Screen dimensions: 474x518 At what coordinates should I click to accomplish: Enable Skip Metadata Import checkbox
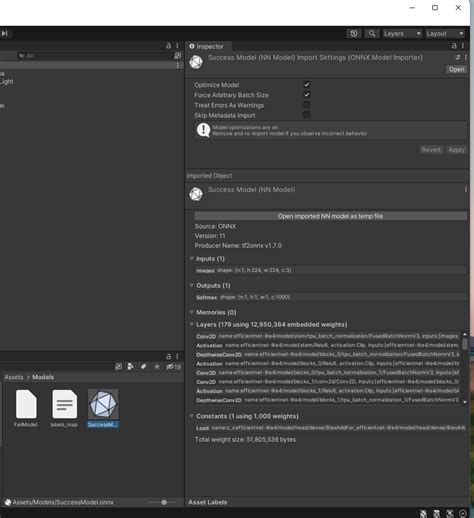[307, 115]
